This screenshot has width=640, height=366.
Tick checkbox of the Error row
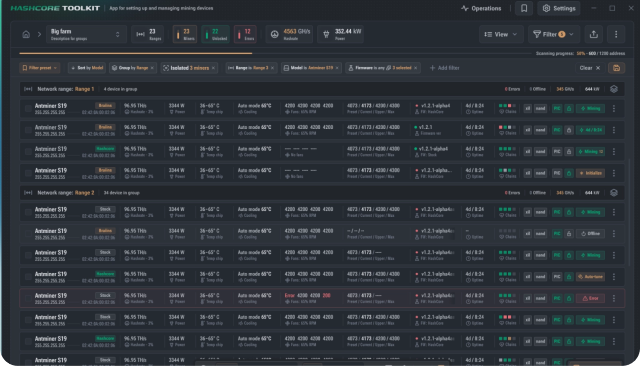tap(28, 298)
